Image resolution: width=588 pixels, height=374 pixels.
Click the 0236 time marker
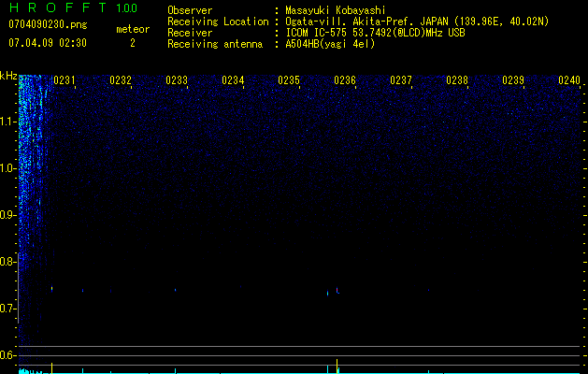coord(345,80)
